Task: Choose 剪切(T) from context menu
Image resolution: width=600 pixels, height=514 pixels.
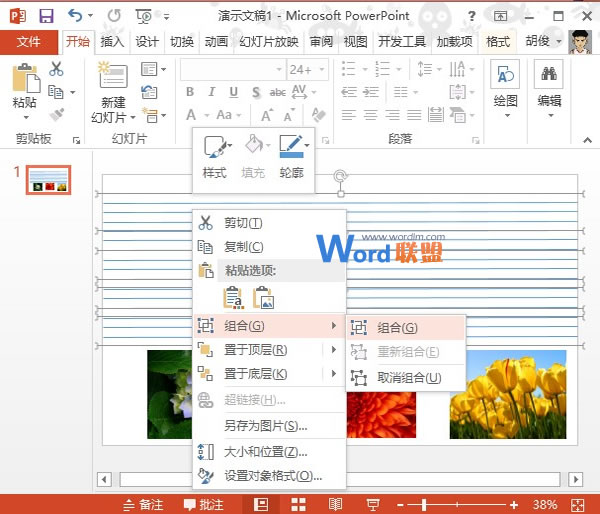Action: tap(270, 223)
